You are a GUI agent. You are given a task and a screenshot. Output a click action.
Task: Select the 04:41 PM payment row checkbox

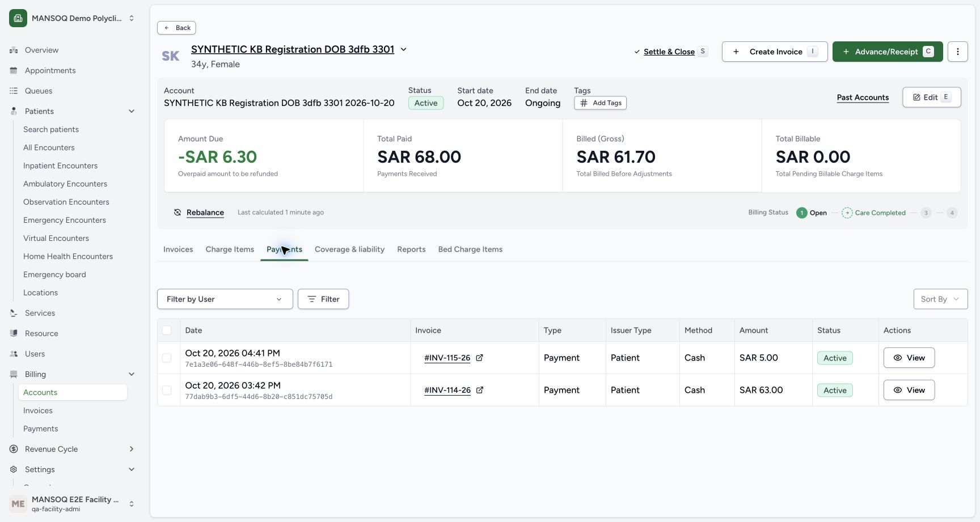click(x=167, y=358)
